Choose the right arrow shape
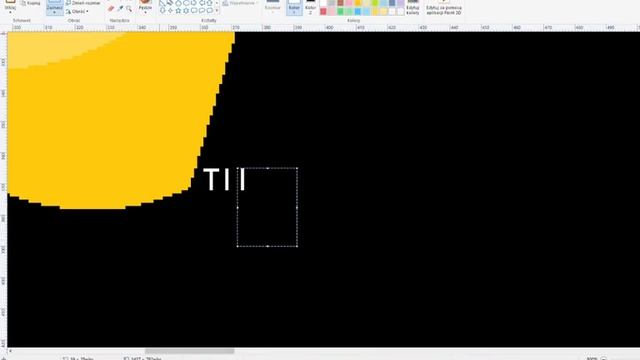 (x=194, y=3)
